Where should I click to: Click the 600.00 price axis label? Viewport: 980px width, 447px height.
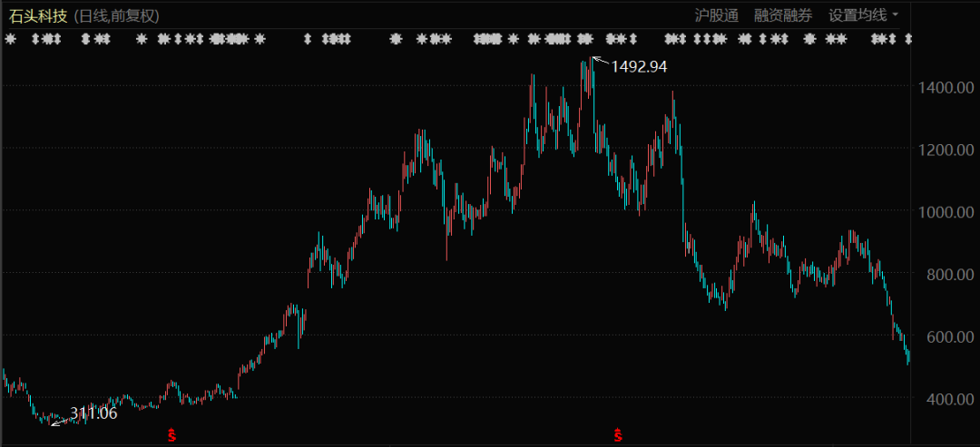click(949, 336)
